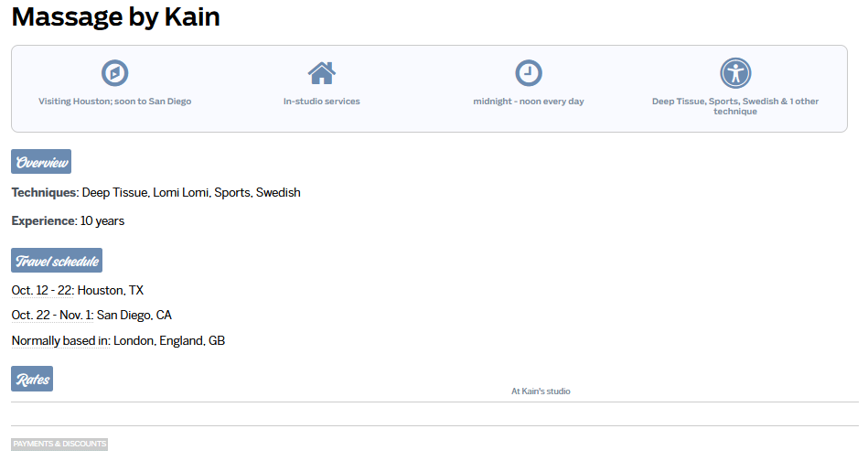Click the Travel schedule heading badge

click(57, 261)
